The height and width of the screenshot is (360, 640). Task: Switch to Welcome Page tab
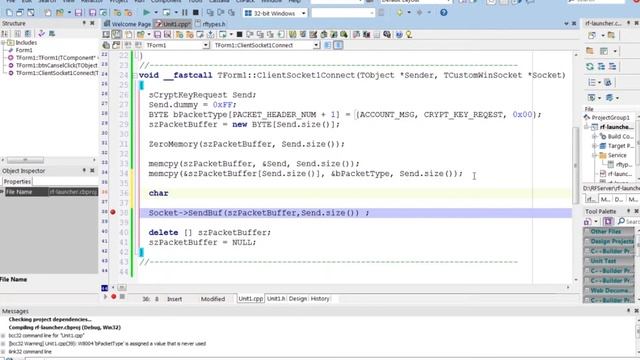tap(127, 24)
